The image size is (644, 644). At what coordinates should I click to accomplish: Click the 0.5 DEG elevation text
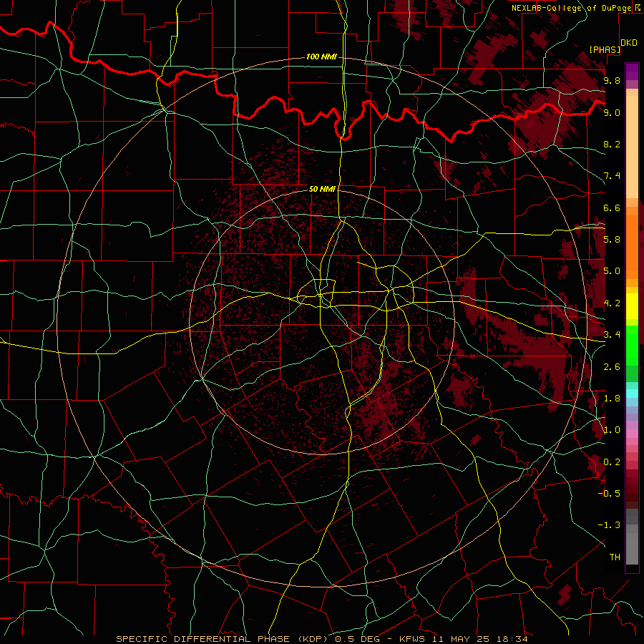(x=356, y=639)
